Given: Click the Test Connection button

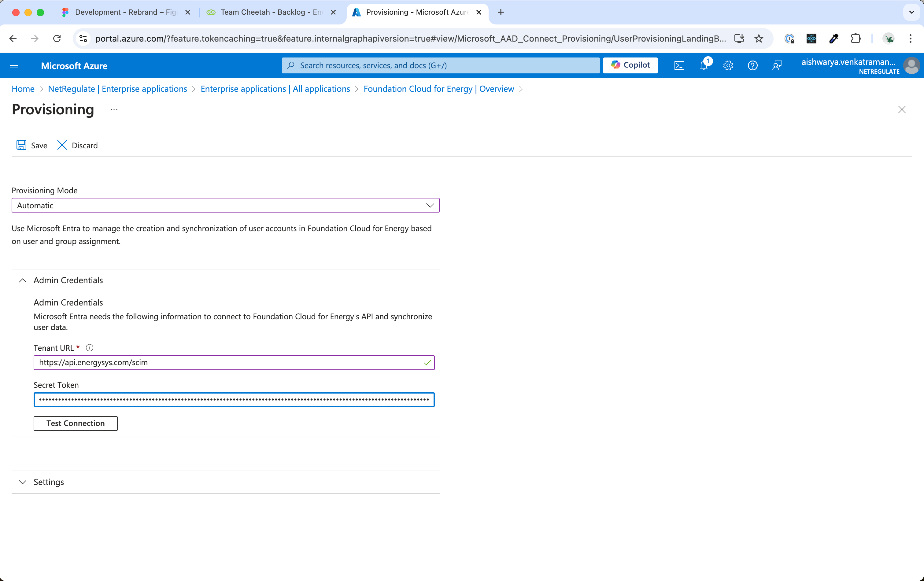Looking at the screenshot, I should 76,423.
